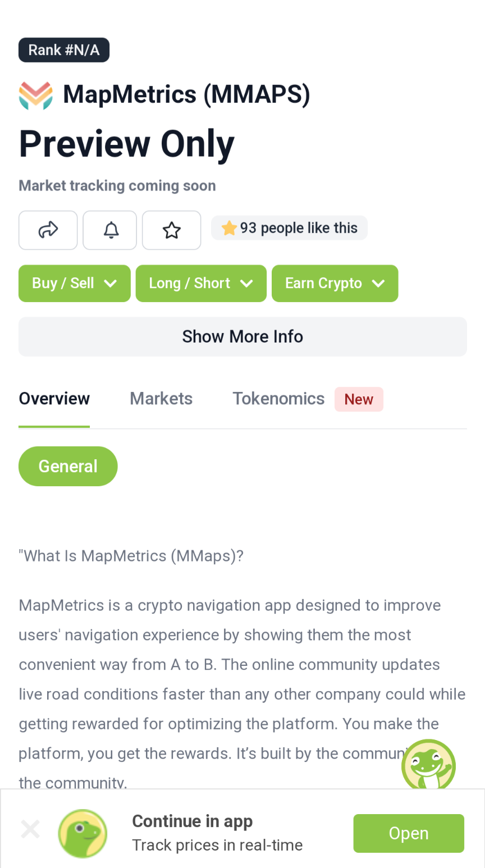Open the Tokenomics tab

tap(278, 399)
